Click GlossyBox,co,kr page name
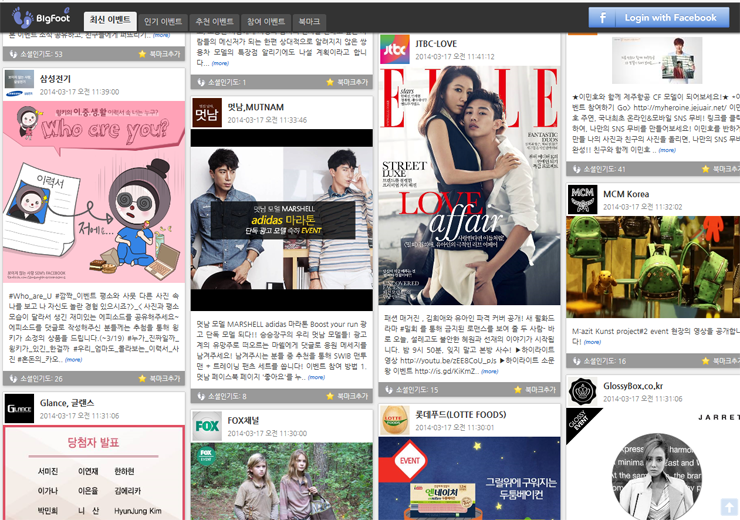 click(633, 386)
